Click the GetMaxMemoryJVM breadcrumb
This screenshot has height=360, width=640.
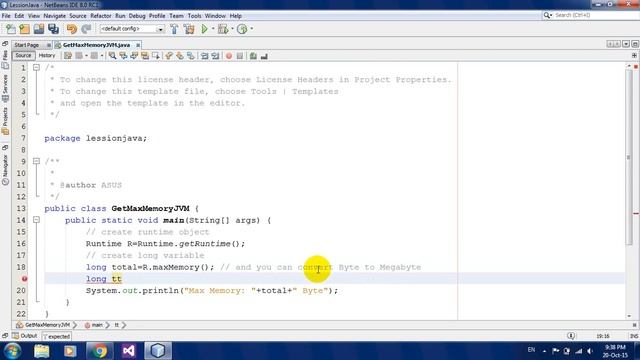pos(43,325)
